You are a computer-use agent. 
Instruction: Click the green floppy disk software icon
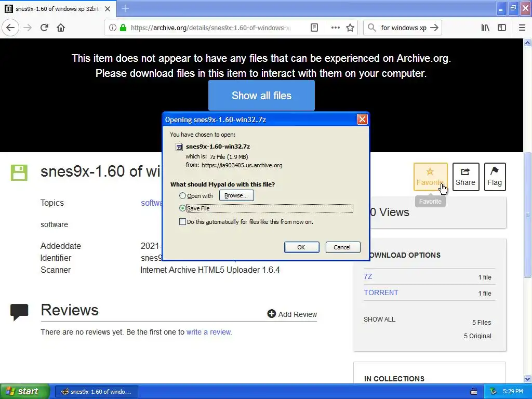[19, 172]
